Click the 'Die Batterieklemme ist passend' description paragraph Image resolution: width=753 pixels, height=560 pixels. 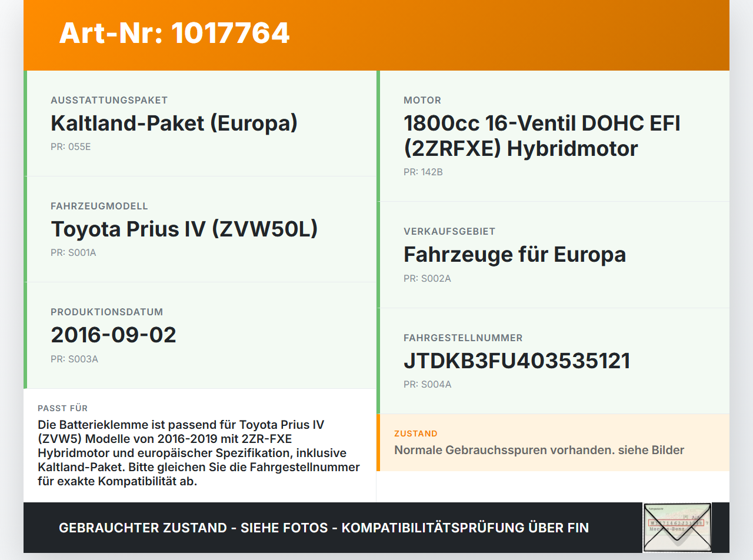tap(199, 453)
